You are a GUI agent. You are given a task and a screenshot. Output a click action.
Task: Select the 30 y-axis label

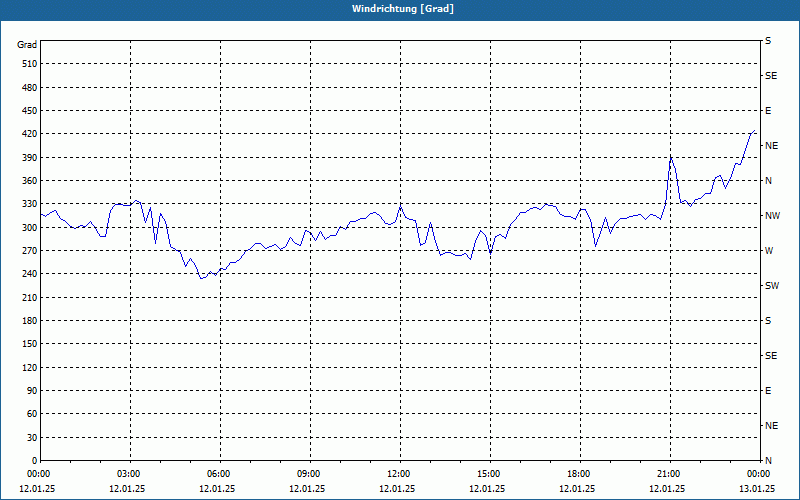pos(32,438)
